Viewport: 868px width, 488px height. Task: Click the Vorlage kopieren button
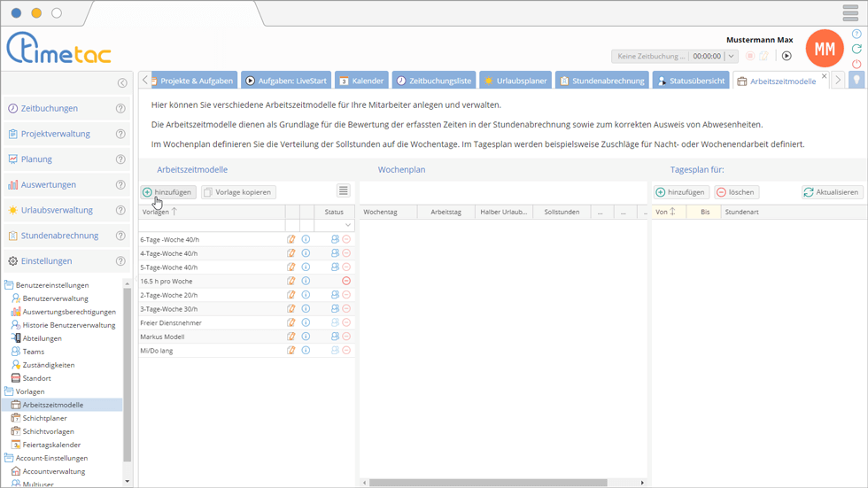point(238,192)
